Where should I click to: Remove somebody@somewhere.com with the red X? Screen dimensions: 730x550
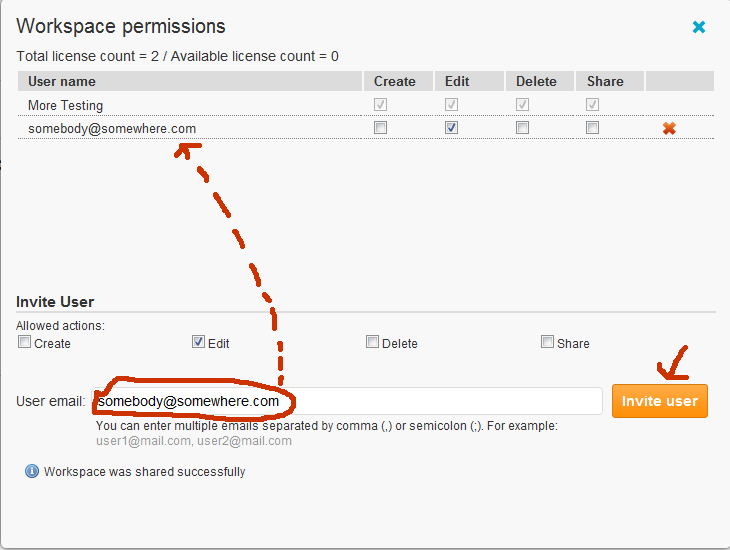669,128
